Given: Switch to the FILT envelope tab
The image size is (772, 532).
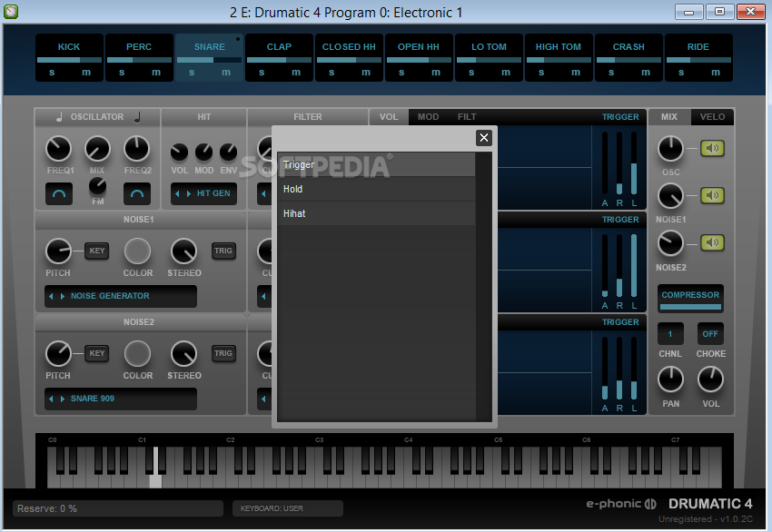Looking at the screenshot, I should 467,116.
